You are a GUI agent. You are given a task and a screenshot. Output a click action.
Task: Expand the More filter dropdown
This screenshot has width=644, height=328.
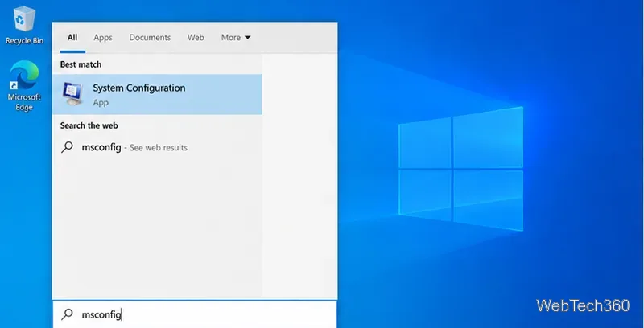(236, 37)
